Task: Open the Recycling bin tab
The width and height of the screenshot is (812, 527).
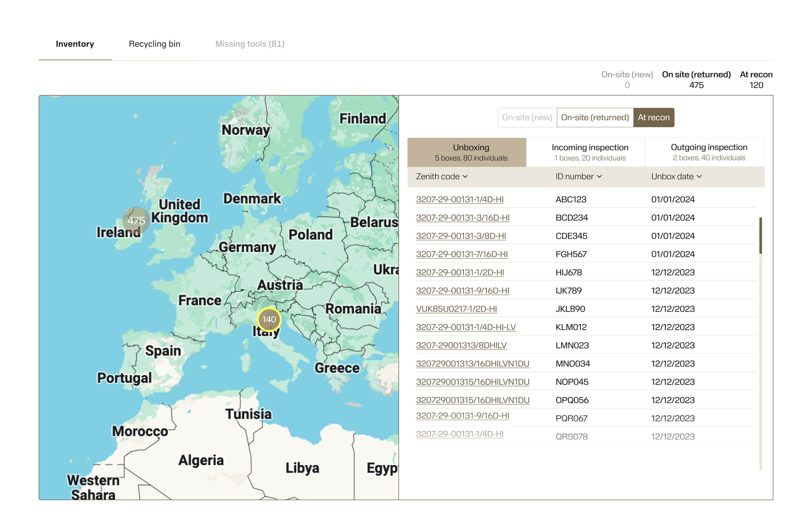Action: [x=155, y=44]
